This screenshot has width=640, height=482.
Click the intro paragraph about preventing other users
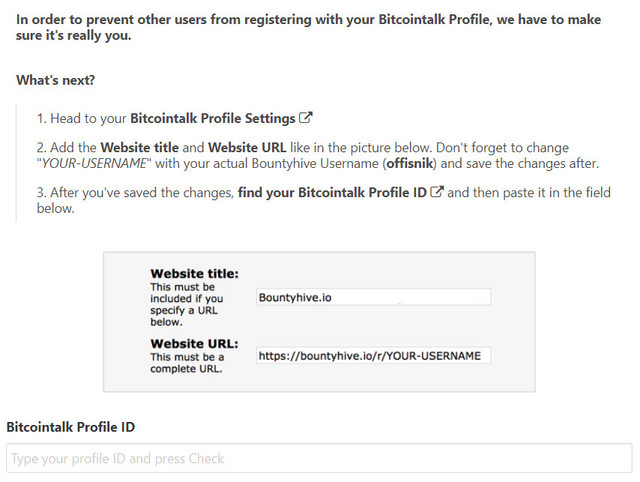tap(309, 27)
